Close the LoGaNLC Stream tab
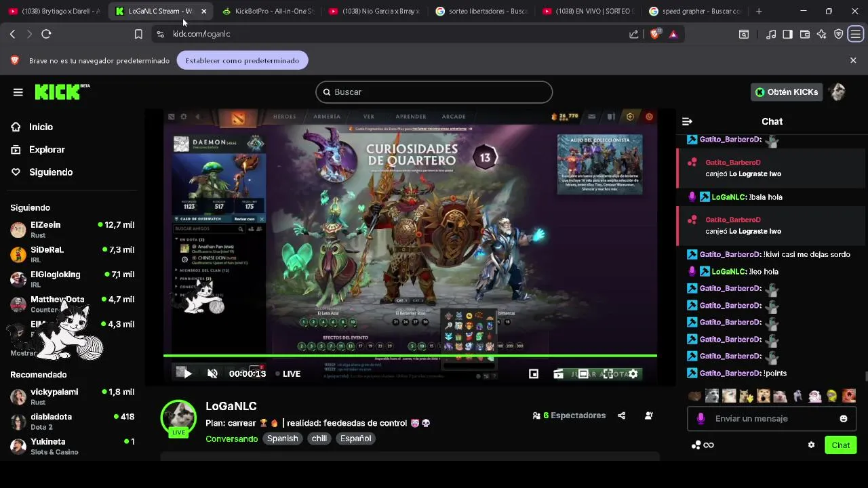The height and width of the screenshot is (488, 868). pyautogui.click(x=203, y=11)
